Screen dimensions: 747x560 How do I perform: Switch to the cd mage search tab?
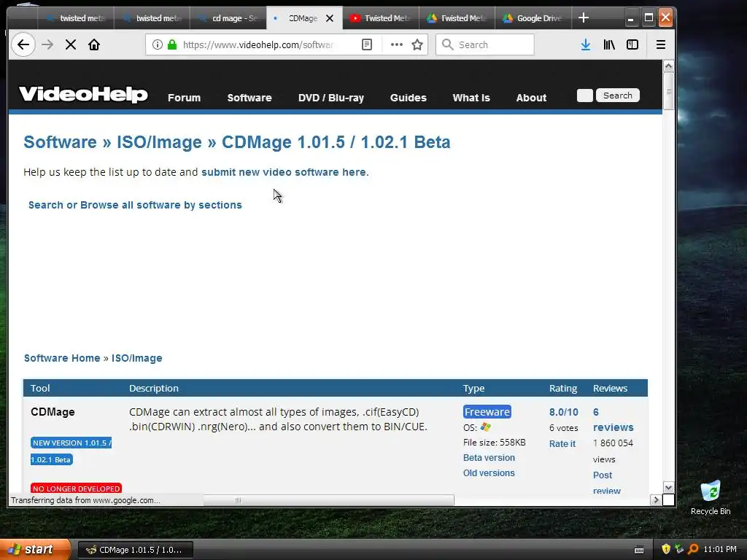228,18
